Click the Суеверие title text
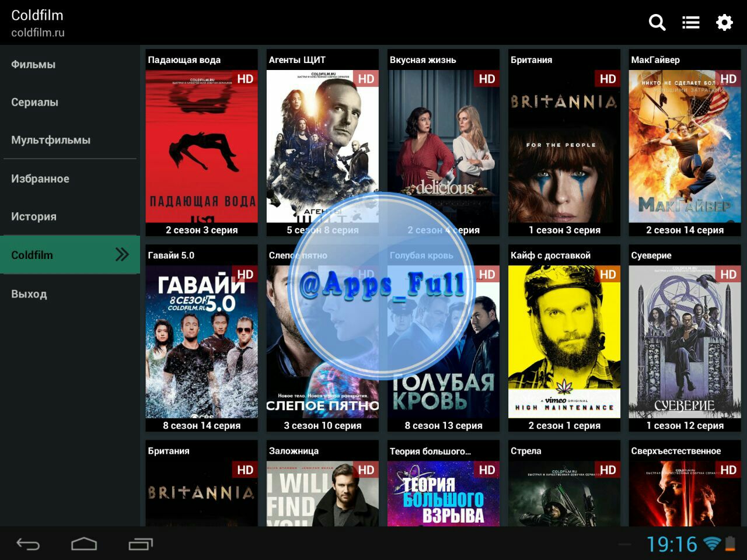Image resolution: width=747 pixels, height=560 pixels. (651, 255)
